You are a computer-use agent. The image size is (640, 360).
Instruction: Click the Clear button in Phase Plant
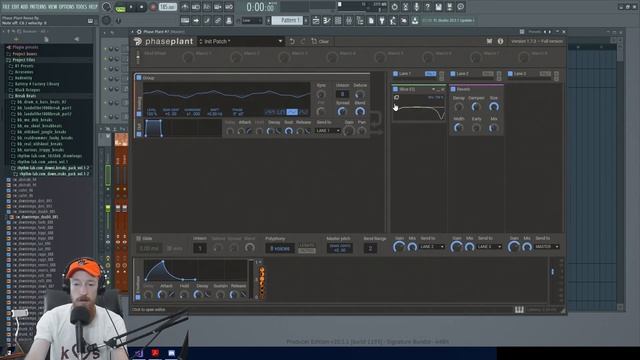click(320, 41)
